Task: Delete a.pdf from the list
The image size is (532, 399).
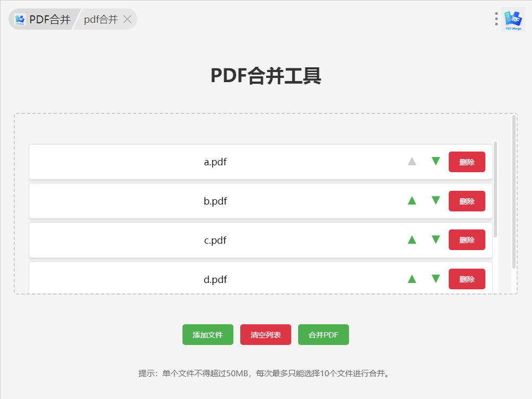Action: point(467,162)
